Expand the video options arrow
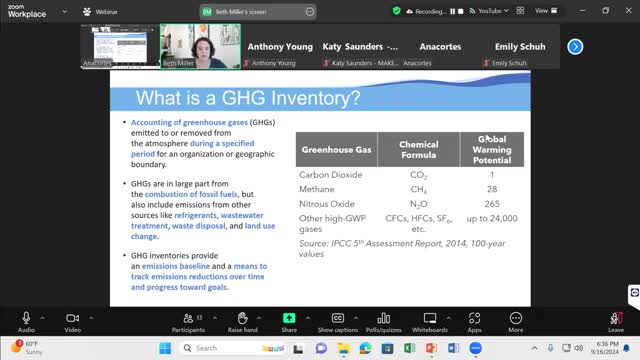640x360 pixels. pyautogui.click(x=91, y=318)
